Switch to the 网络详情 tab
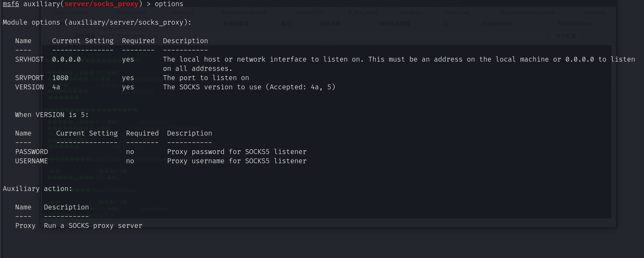 330,24
